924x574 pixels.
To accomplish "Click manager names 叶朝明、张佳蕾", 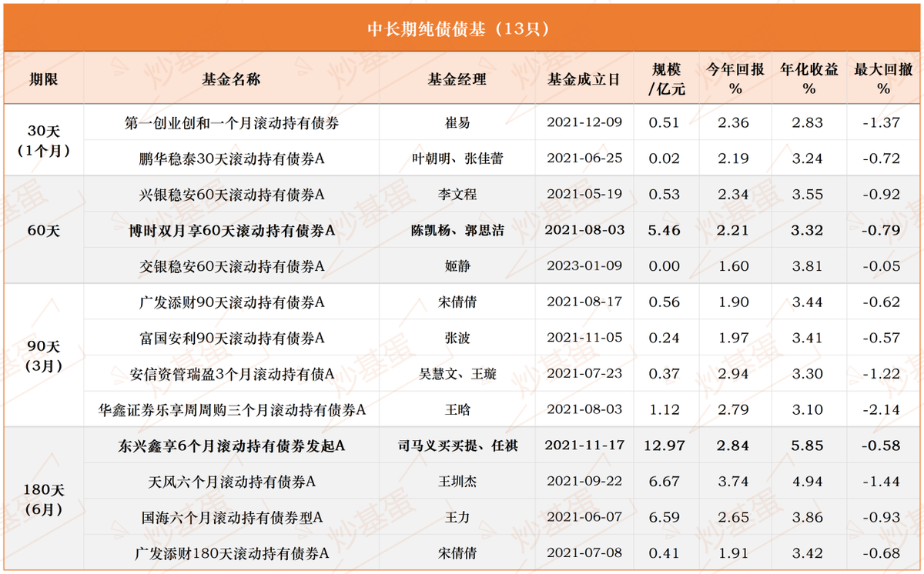I will pyautogui.click(x=457, y=159).
